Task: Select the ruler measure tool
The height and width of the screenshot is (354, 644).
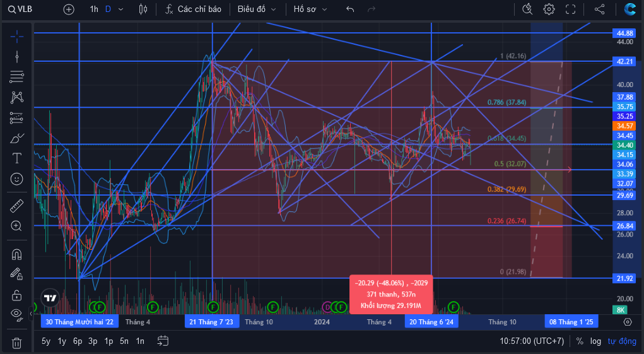Action: [17, 205]
